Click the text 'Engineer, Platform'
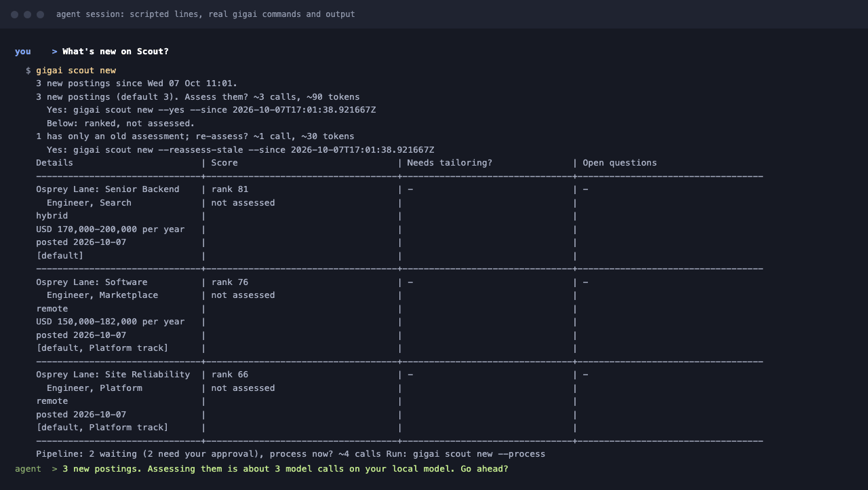 pos(94,388)
